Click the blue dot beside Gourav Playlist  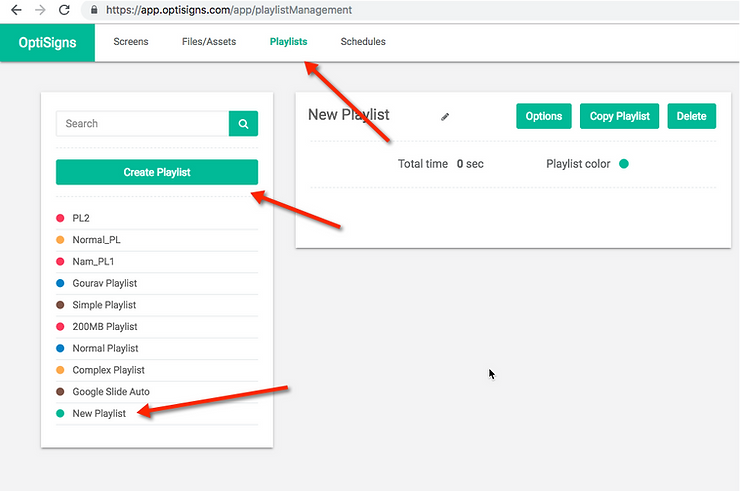60,283
